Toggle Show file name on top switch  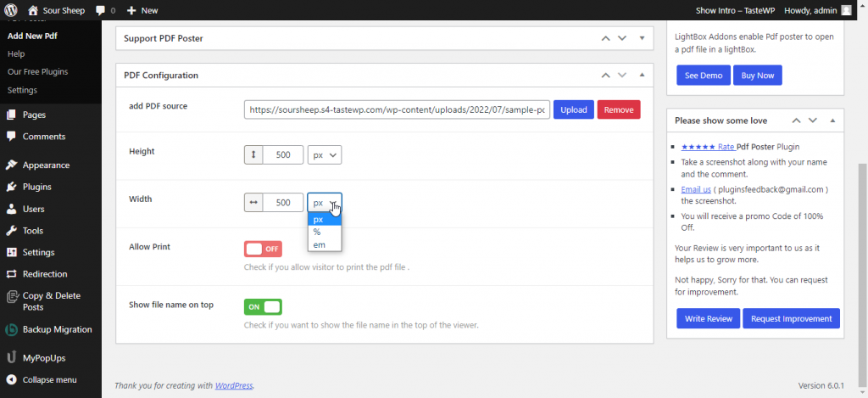point(263,306)
